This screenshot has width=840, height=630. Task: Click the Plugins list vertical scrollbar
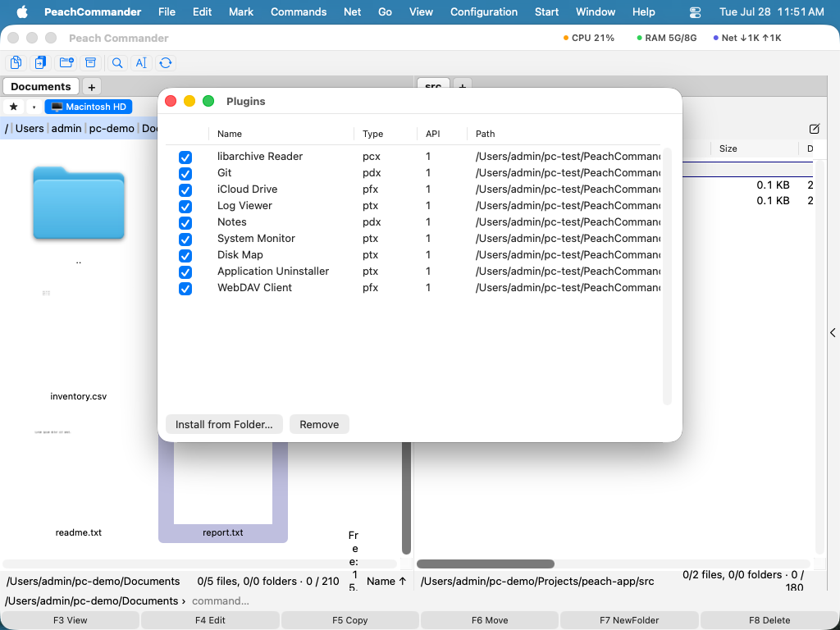coord(667,276)
